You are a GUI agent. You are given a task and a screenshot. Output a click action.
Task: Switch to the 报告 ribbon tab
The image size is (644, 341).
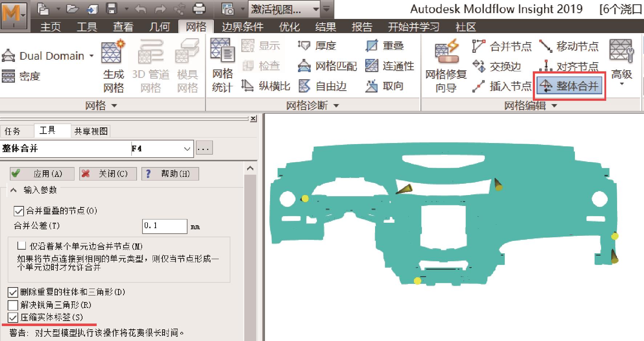coord(362,27)
